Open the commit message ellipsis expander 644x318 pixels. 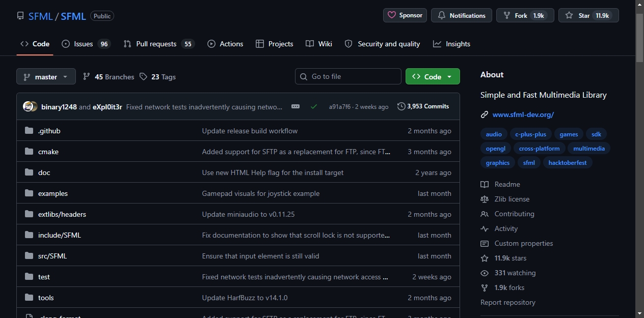296,106
